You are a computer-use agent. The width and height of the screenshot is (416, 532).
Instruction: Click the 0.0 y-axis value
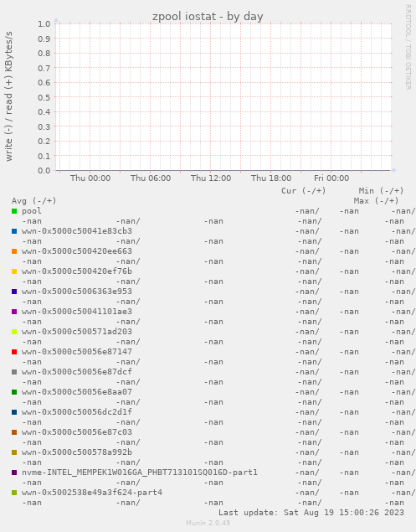coord(44,171)
